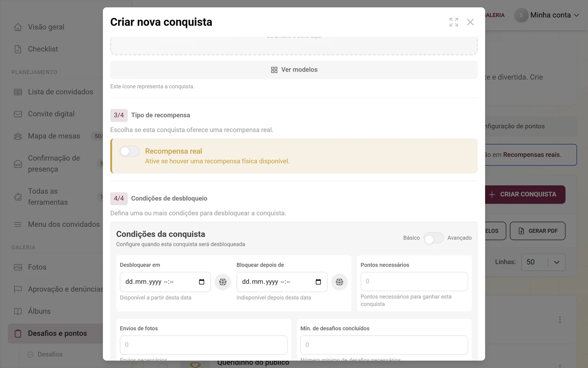Viewport: 588px width, 368px height.
Task: Click the icon upload dashed drop area
Action: [x=294, y=46]
